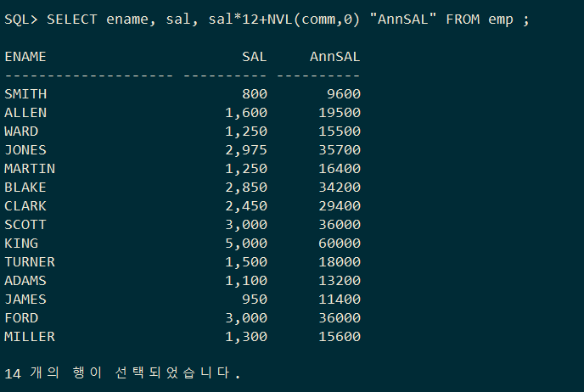Click annual salary value 9600
584x392 pixels.
344,94
